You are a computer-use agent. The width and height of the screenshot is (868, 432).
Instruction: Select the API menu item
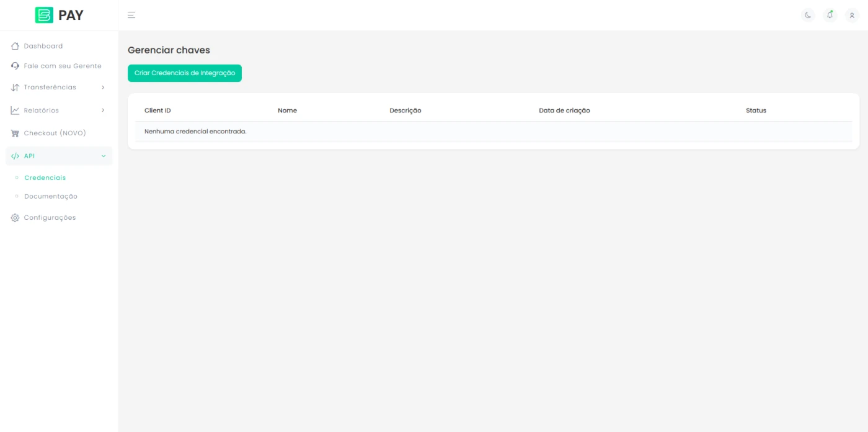(59, 156)
